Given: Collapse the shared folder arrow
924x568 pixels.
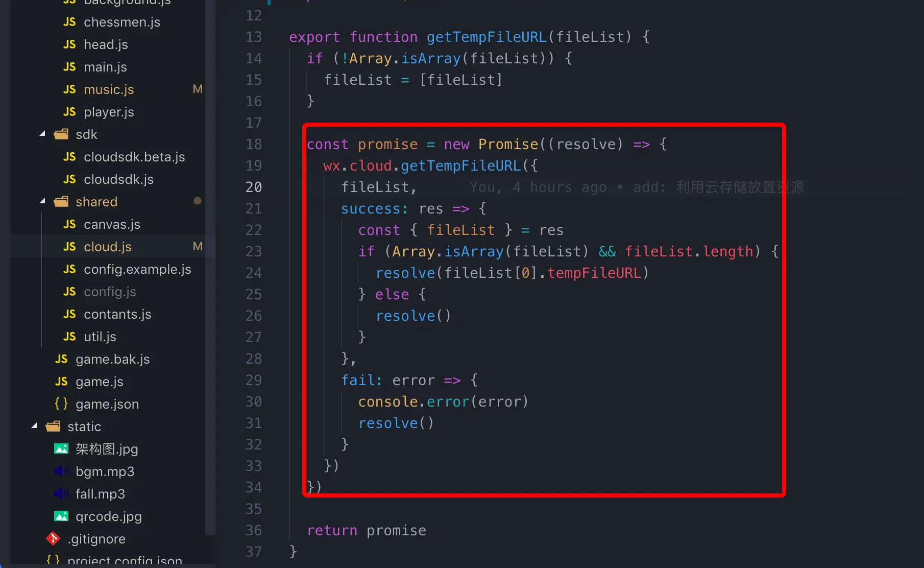Looking at the screenshot, I should (x=43, y=202).
